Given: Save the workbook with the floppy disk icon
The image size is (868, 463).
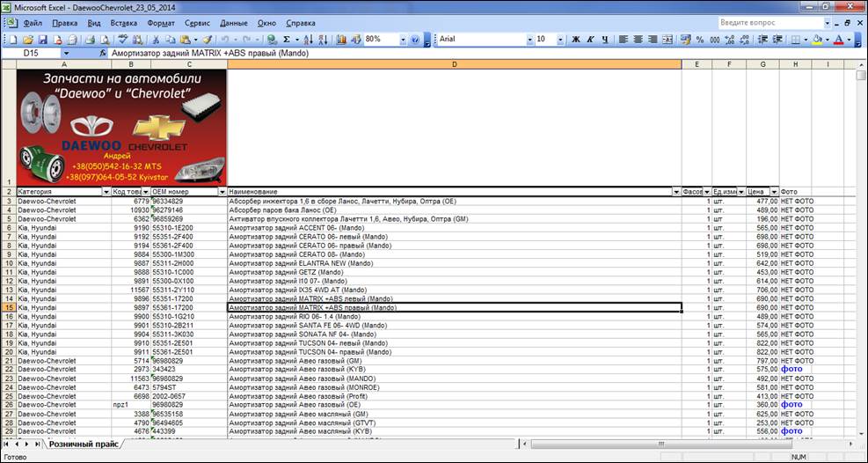Looking at the screenshot, I should 42,40.
